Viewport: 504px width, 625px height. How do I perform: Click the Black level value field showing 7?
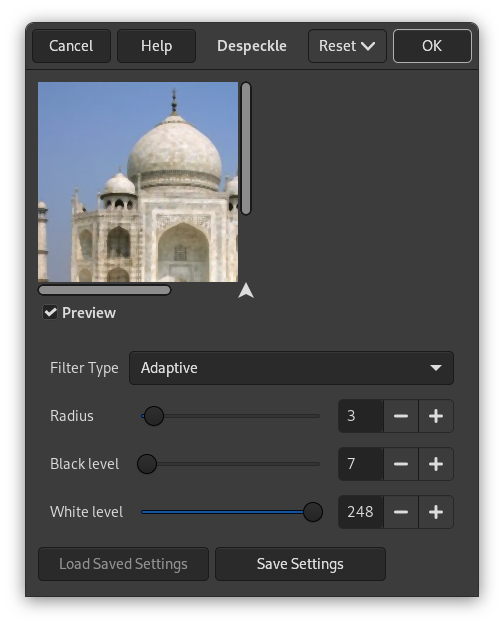click(x=360, y=464)
